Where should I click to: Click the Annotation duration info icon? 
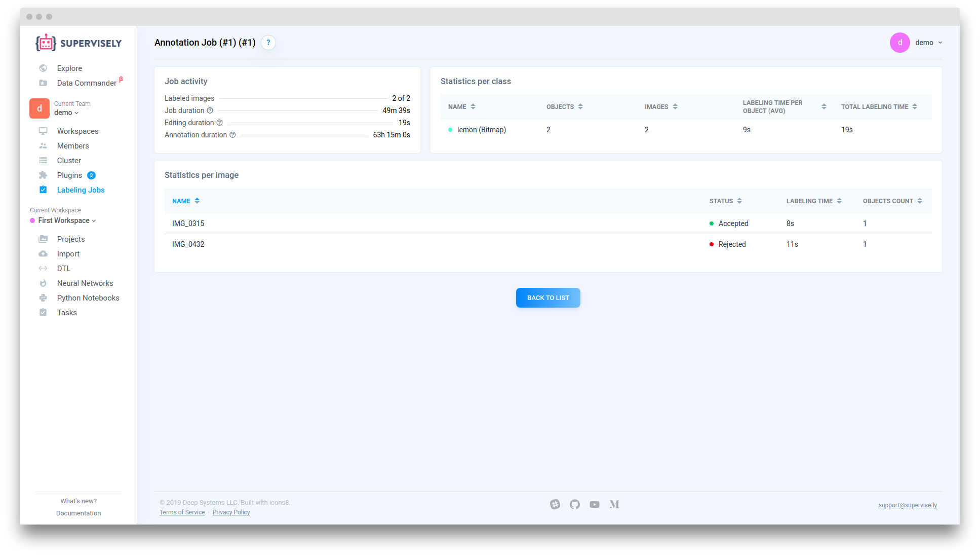(232, 135)
